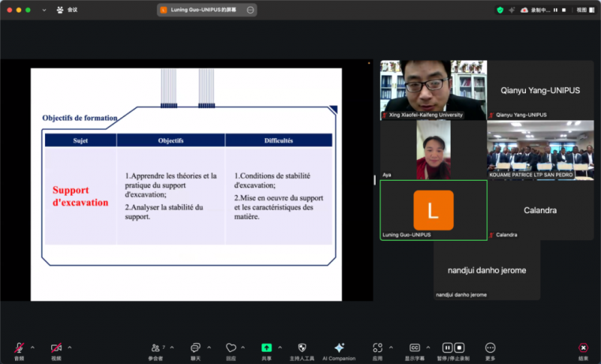
Task: Click the meeting tab at top left
Action: pyautogui.click(x=68, y=10)
